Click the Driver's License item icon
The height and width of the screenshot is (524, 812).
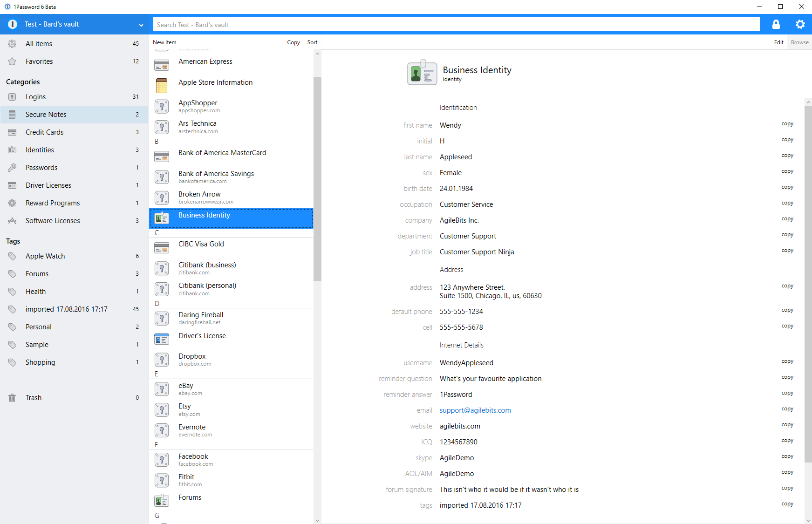[x=162, y=339]
